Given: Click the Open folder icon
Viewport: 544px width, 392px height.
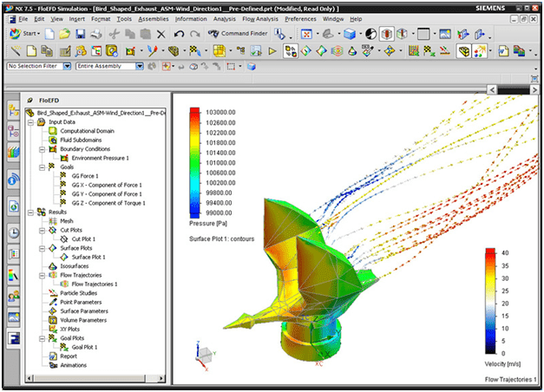Looking at the screenshot, I should [x=64, y=34].
